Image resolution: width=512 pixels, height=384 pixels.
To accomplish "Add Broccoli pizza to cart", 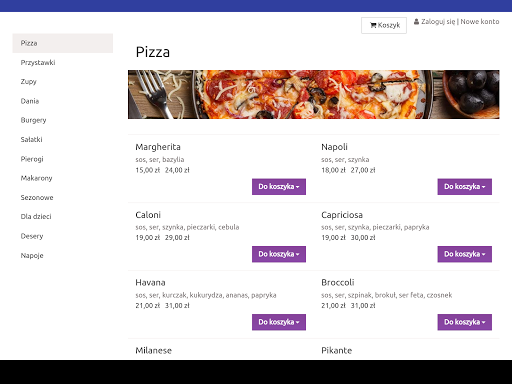I will [465, 322].
